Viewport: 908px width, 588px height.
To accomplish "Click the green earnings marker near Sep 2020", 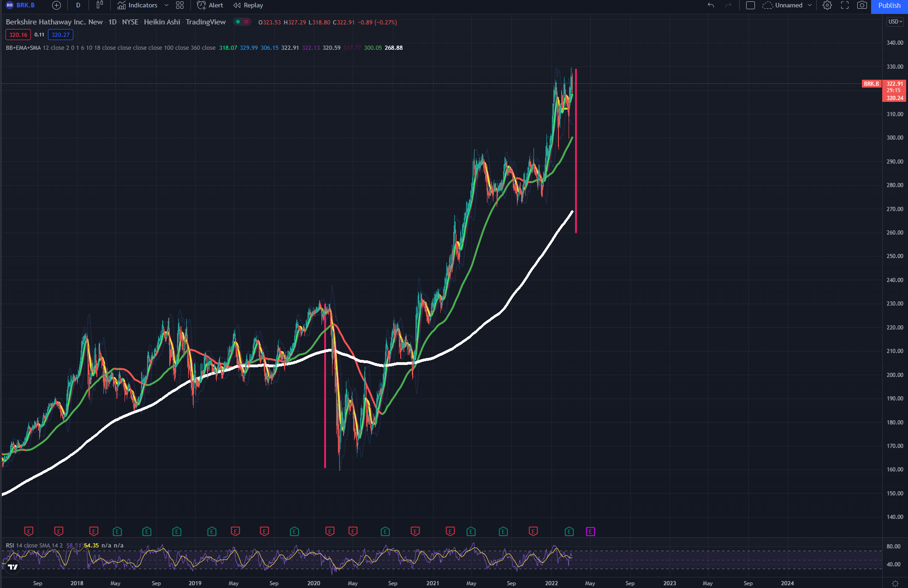I will tap(385, 531).
